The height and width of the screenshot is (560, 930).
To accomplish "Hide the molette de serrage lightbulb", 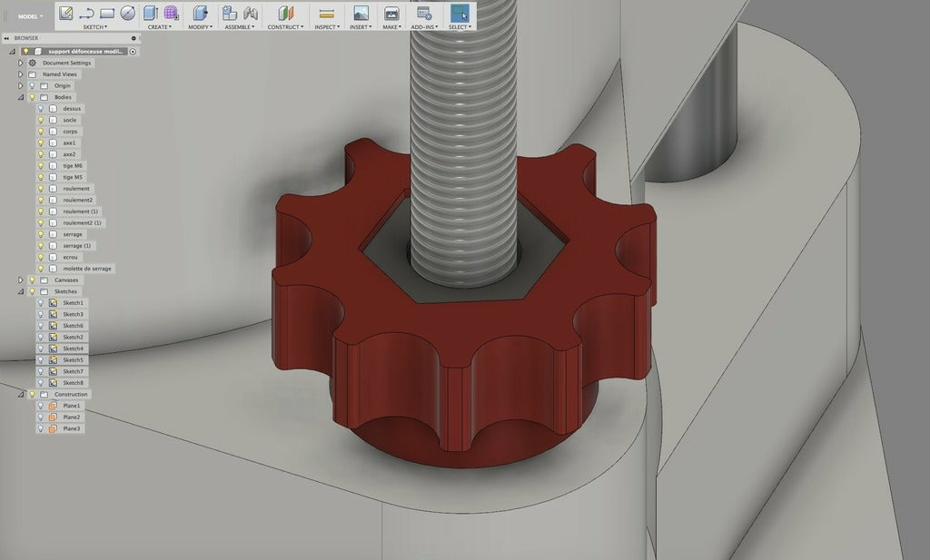I will coord(41,269).
